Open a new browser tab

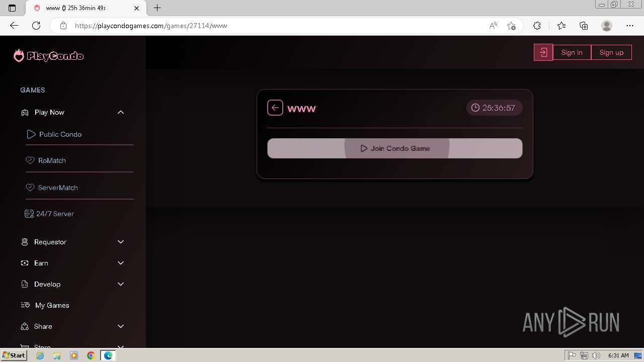[157, 8]
